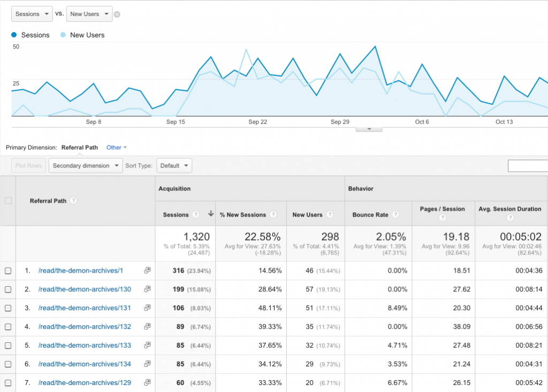Collapse the chart using bottom handle
This screenshot has height=392, width=548.
[x=369, y=129]
